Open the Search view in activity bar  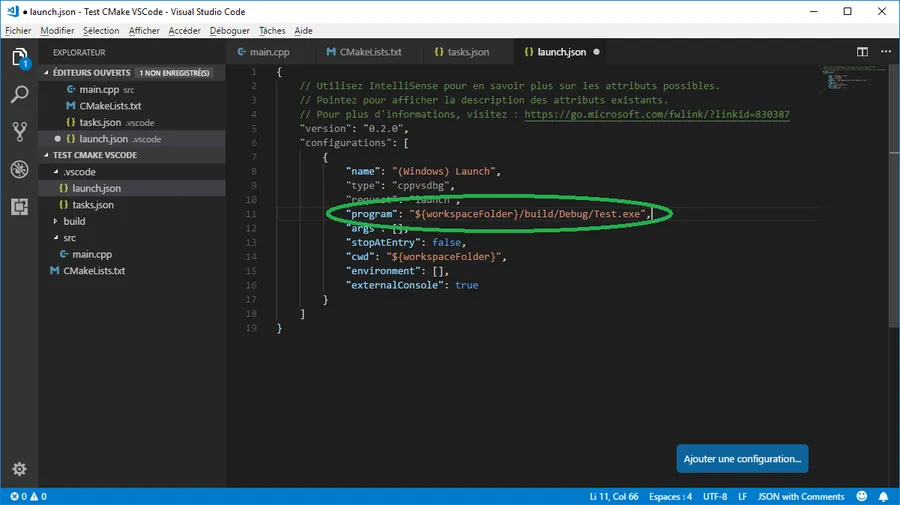pyautogui.click(x=19, y=94)
